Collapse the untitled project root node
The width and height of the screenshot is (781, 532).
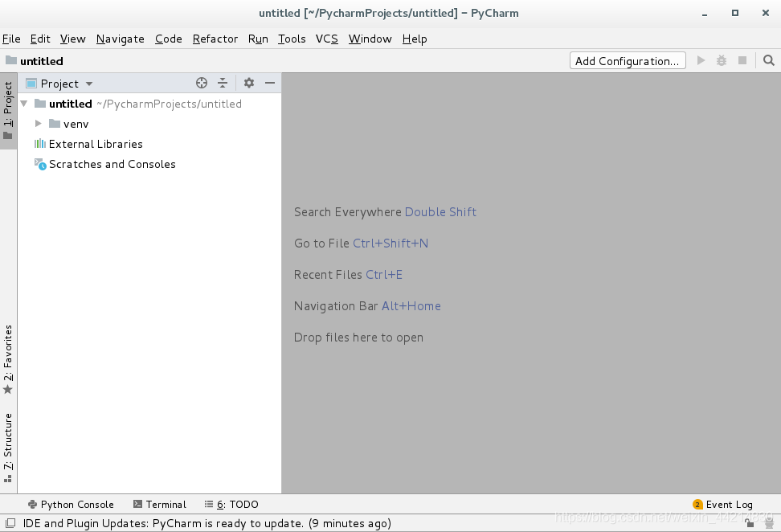[x=24, y=104]
